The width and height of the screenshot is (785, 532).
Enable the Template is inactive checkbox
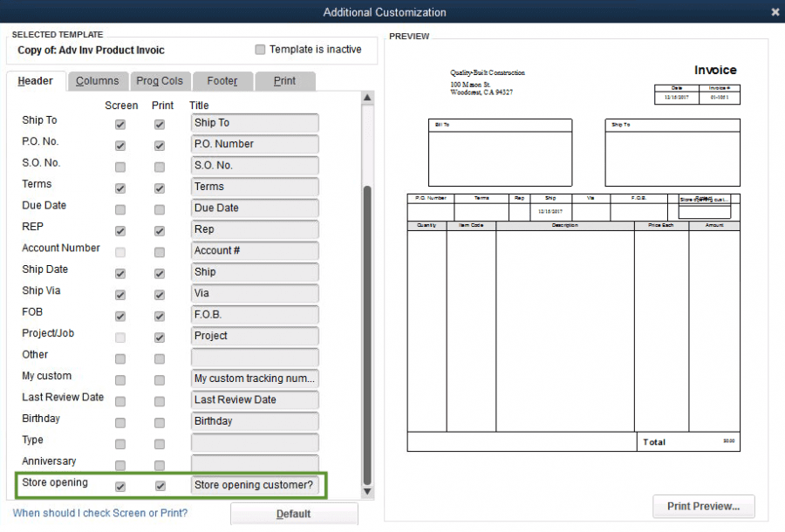tap(258, 50)
